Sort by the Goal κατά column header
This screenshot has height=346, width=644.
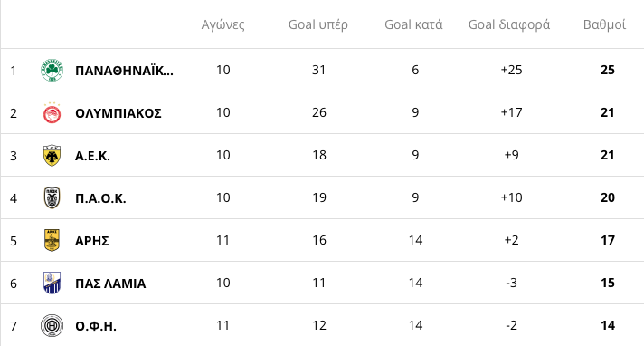point(413,24)
